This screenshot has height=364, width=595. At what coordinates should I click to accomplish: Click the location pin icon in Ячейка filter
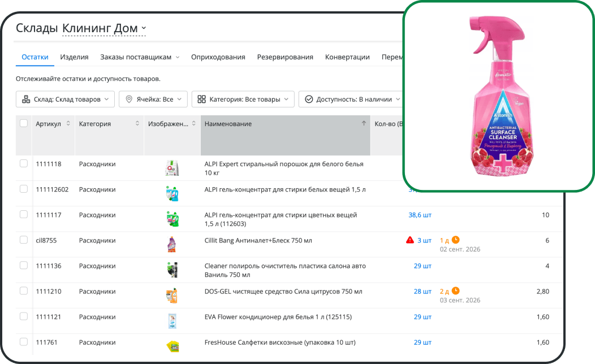pyautogui.click(x=129, y=99)
